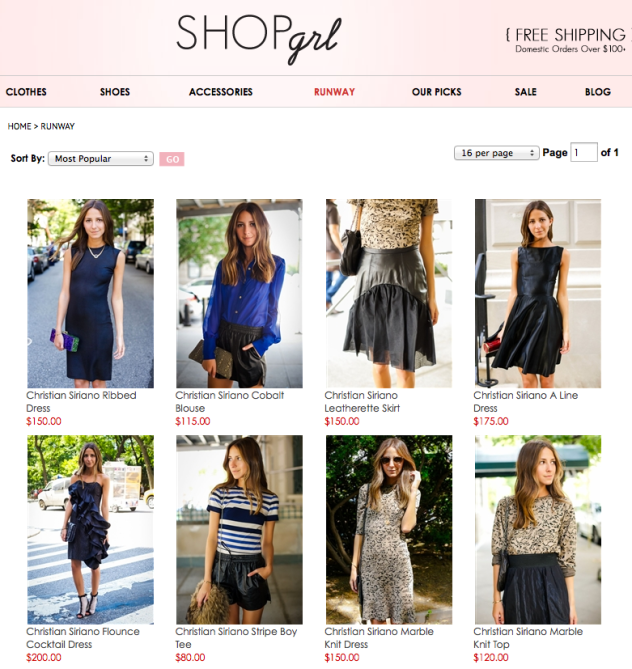
Task: Open the Ribbed Dress product photo
Action: 90,294
